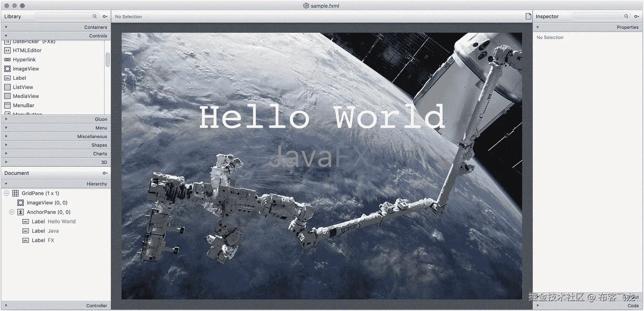Expand the Gluon library section
Image resolution: width=644 pixels, height=311 pixels.
6,119
